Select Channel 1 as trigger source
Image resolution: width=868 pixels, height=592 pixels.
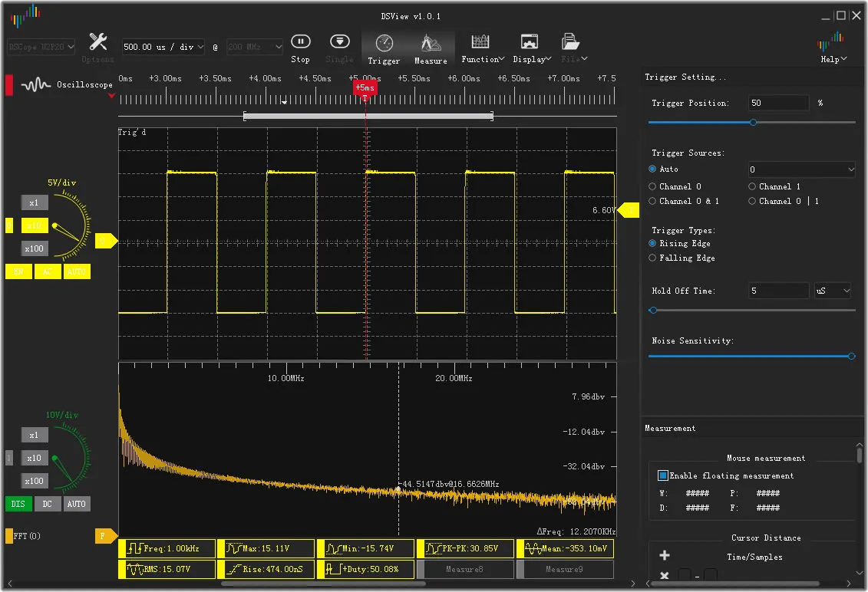pyautogui.click(x=753, y=186)
